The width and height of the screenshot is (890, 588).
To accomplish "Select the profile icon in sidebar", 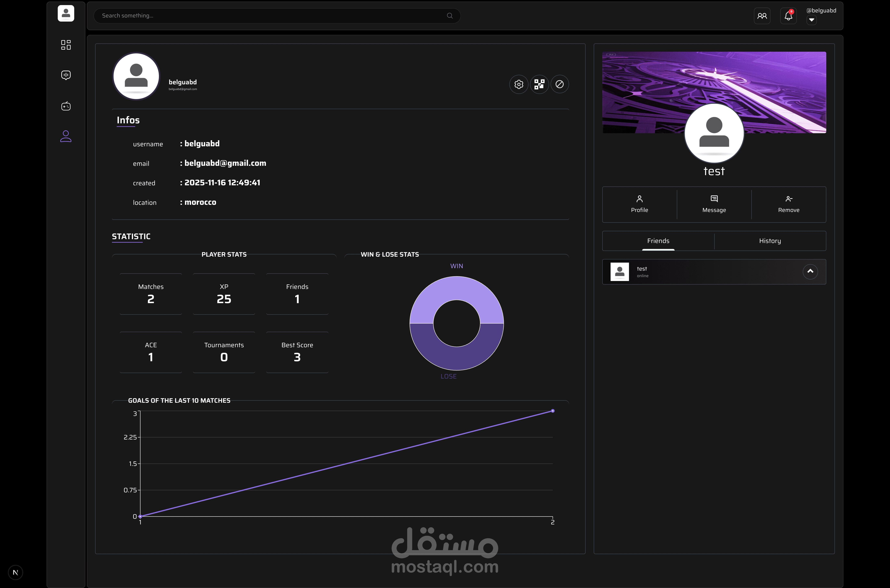I will [x=66, y=136].
